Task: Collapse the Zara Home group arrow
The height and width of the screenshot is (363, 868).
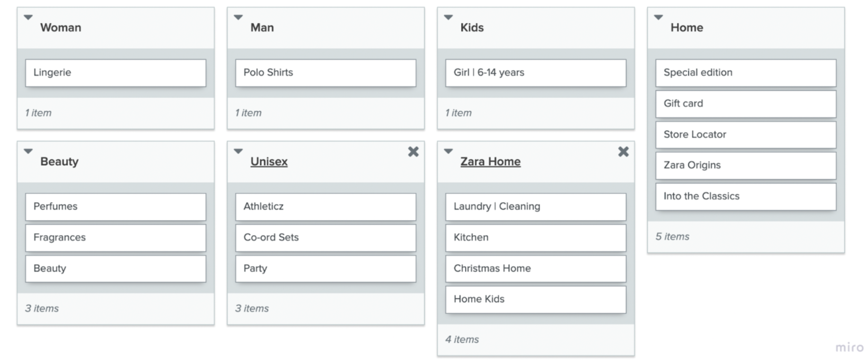Action: [448, 151]
